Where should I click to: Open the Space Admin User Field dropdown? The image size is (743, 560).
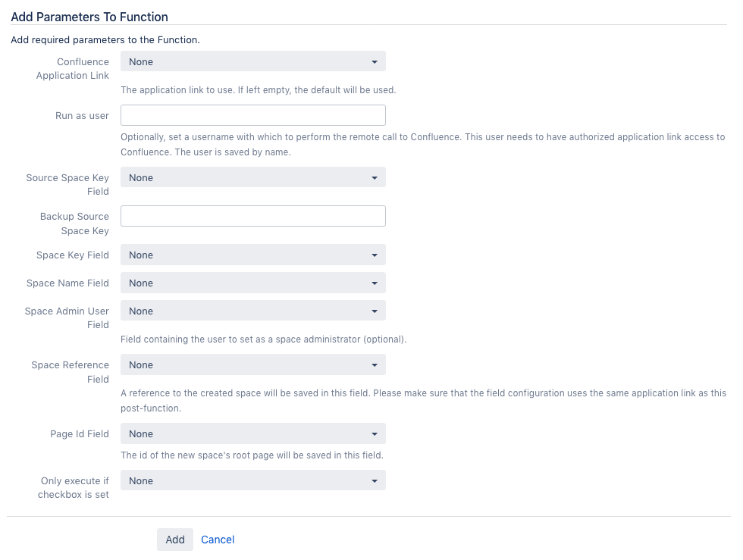[x=253, y=311]
